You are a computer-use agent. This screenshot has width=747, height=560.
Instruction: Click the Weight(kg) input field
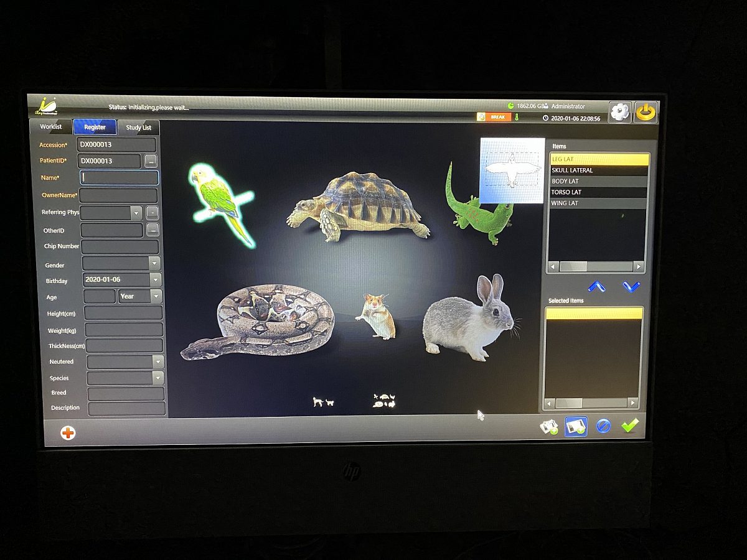click(124, 329)
